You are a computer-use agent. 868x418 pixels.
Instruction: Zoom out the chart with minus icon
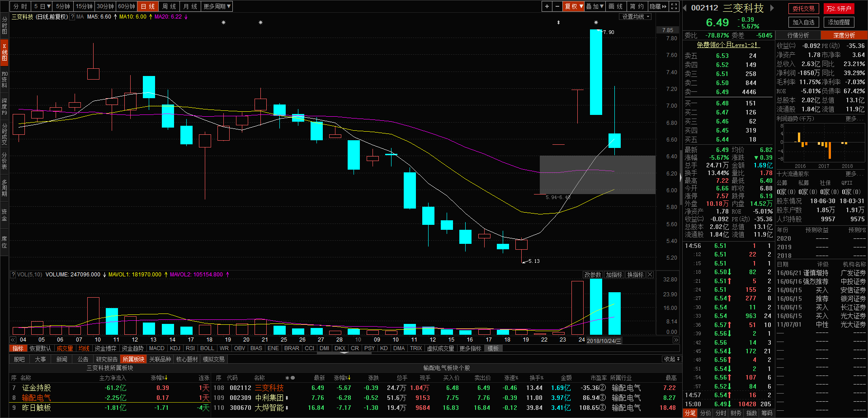point(557,6)
